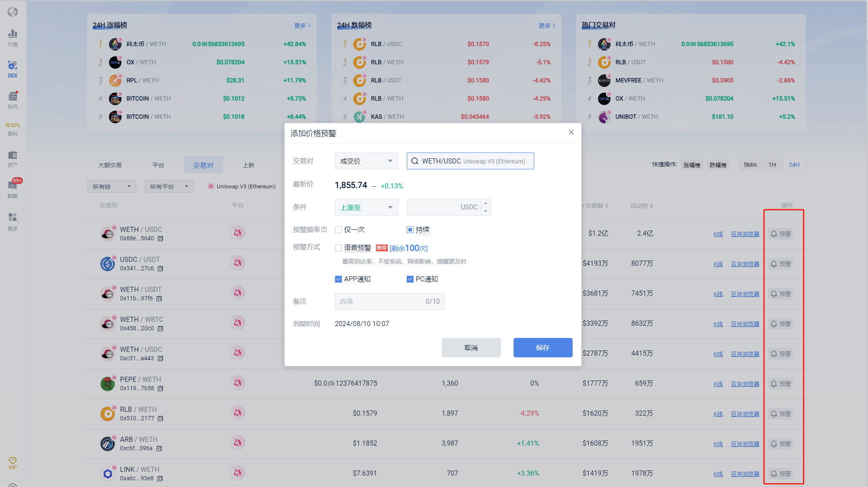Decrease USDC price with stepper down arrow
The image size is (868, 487).
coord(486,211)
